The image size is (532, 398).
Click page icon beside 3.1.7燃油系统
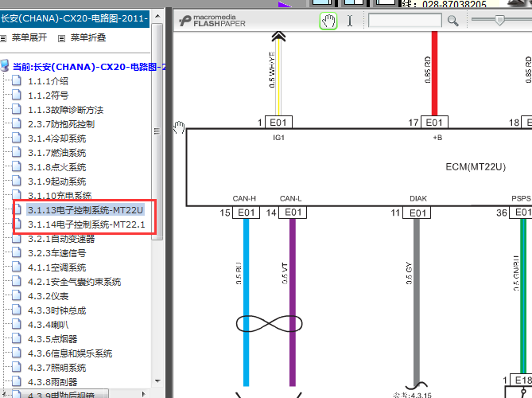point(16,152)
